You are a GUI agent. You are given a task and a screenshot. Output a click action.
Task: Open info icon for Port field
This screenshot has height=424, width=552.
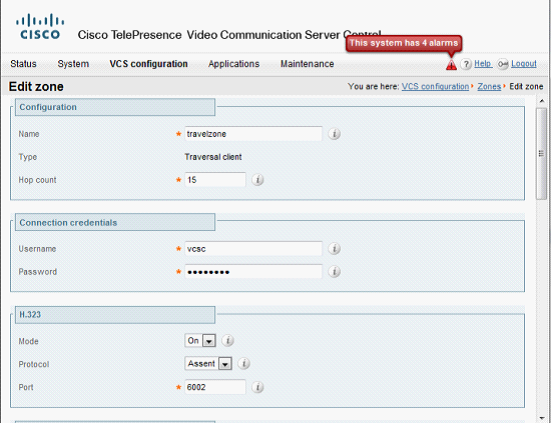click(258, 387)
